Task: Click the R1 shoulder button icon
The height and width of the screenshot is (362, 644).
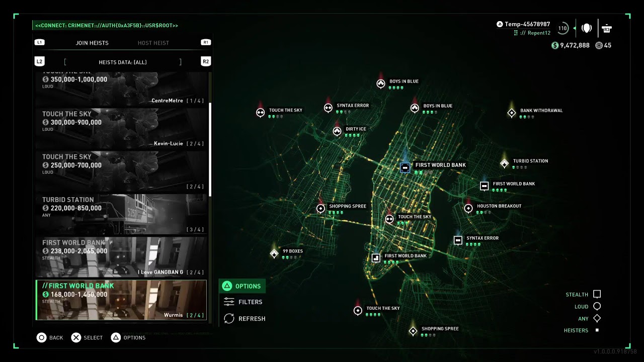Action: 206,42
